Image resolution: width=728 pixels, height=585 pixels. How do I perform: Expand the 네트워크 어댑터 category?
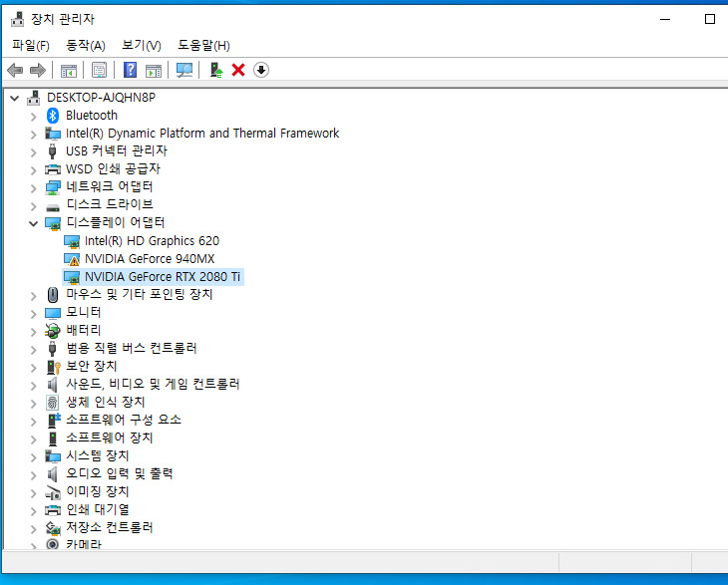point(33,188)
